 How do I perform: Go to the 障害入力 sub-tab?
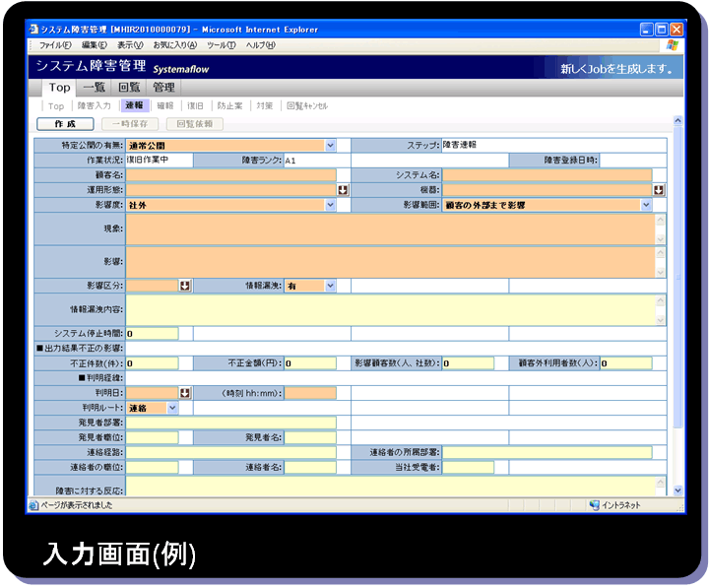coord(95,105)
